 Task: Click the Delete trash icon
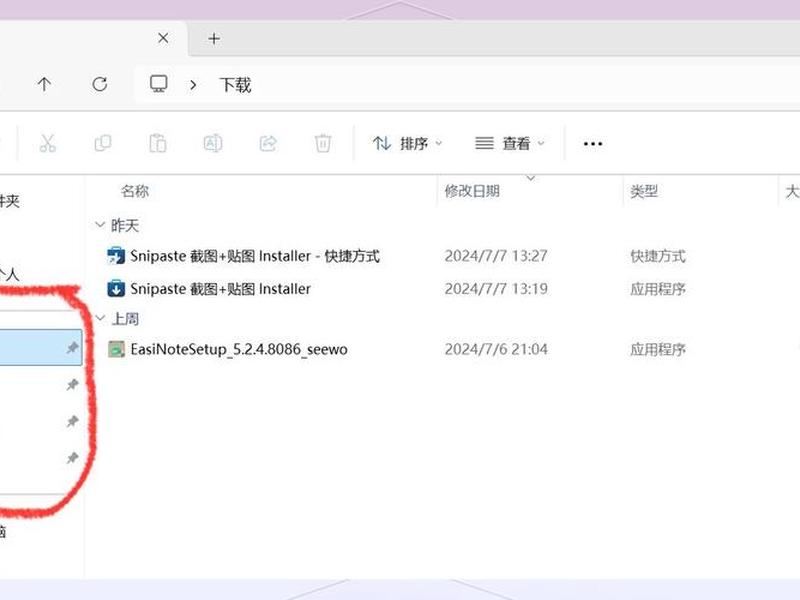(323, 143)
